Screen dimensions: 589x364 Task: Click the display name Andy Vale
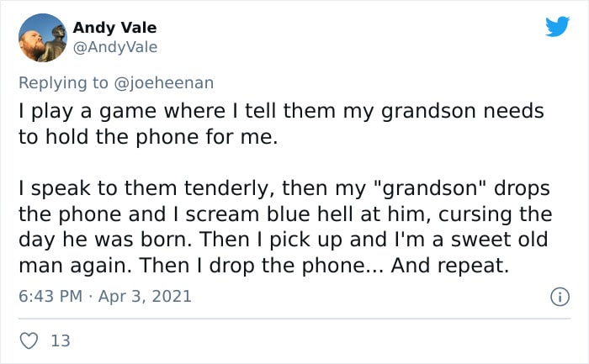(114, 28)
